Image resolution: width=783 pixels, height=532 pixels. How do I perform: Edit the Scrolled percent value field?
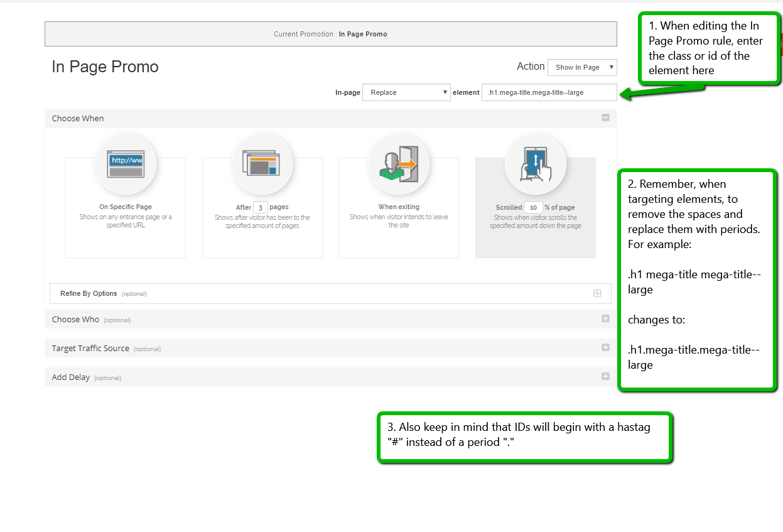534,207
